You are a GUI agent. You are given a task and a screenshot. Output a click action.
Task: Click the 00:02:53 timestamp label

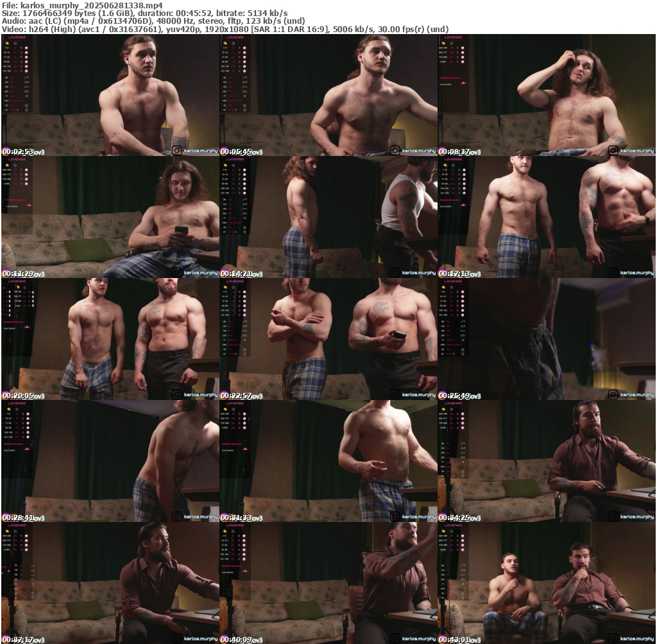click(x=19, y=152)
